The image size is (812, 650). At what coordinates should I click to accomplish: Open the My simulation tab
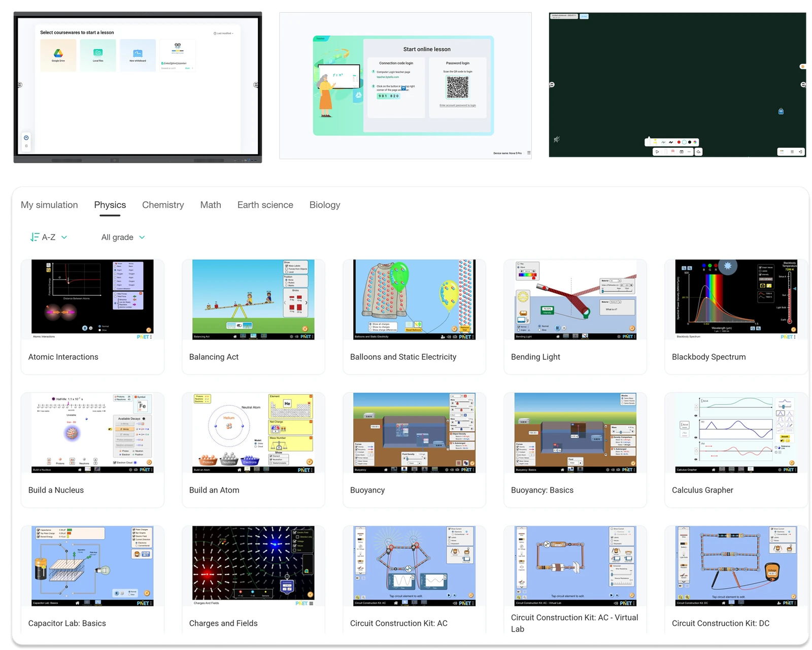pos(49,205)
